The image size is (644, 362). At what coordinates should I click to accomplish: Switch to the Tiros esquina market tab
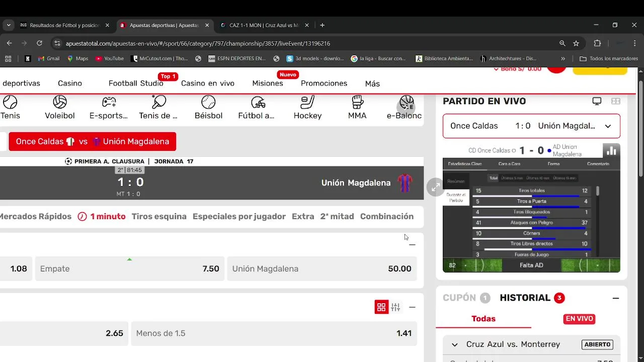click(x=159, y=217)
